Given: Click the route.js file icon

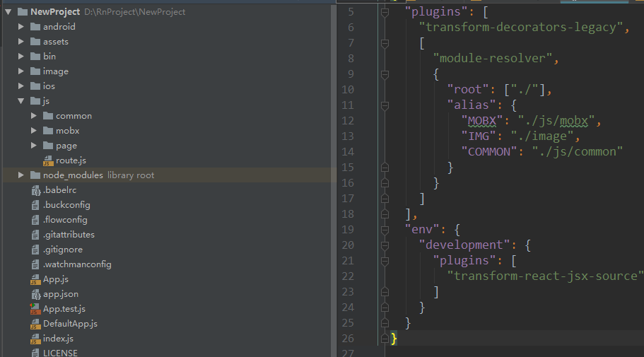Looking at the screenshot, I should (x=48, y=160).
